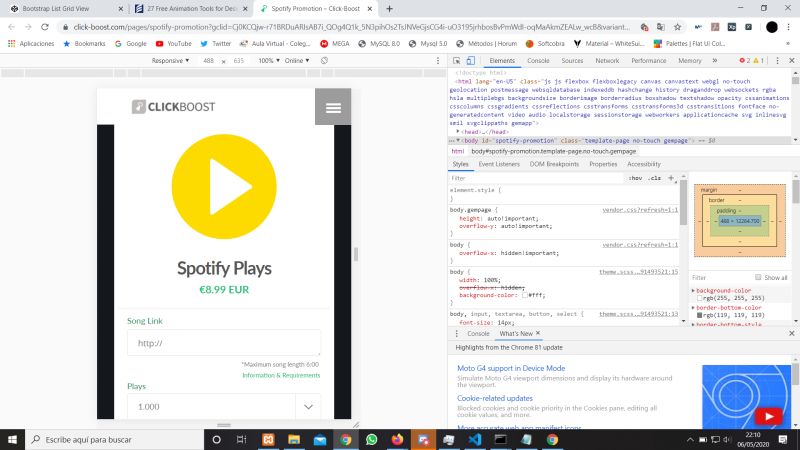Click the rgb(119, 119, 119) color swatch

pyautogui.click(x=699, y=315)
